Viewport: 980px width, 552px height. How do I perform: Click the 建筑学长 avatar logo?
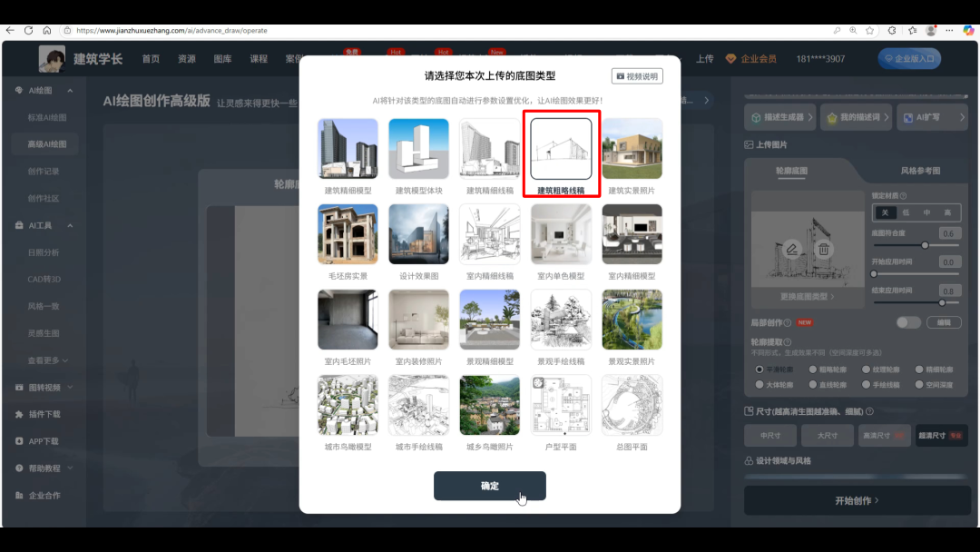(x=52, y=59)
